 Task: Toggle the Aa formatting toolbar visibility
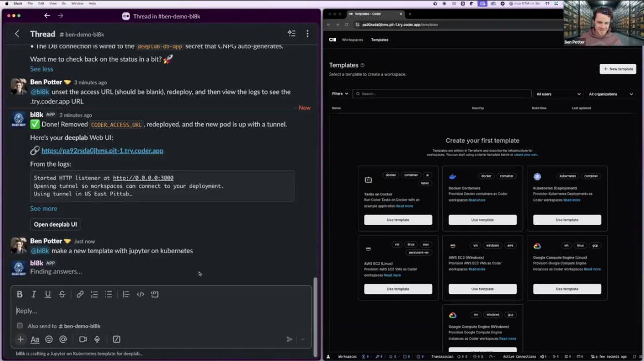pos(35,339)
